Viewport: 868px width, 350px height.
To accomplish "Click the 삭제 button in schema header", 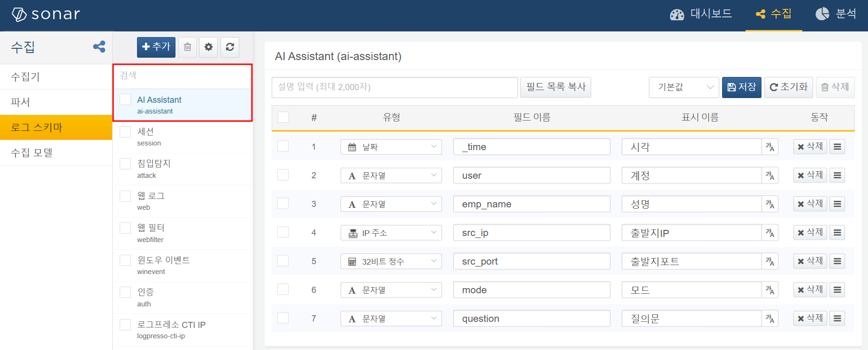I will pyautogui.click(x=835, y=87).
